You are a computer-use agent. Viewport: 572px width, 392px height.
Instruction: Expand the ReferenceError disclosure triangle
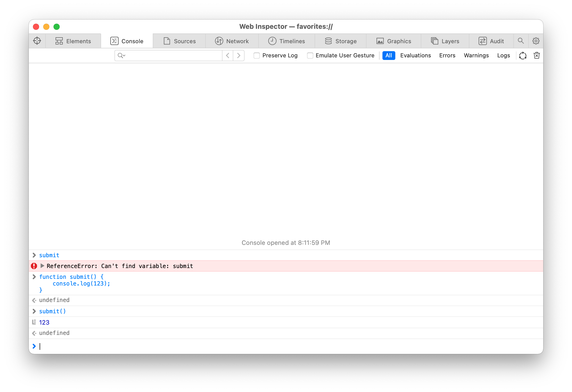[x=42, y=266]
